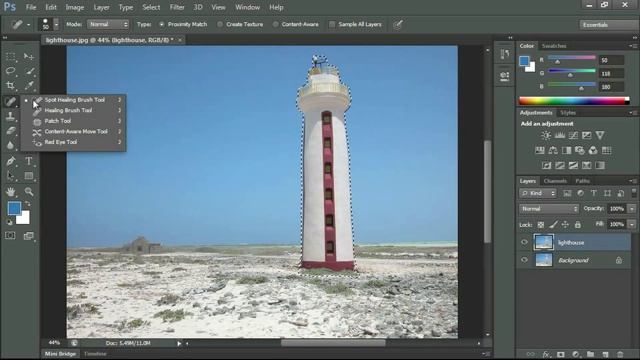640x360 pixels.
Task: Open the brush Mode dropdown
Action: (x=108, y=24)
